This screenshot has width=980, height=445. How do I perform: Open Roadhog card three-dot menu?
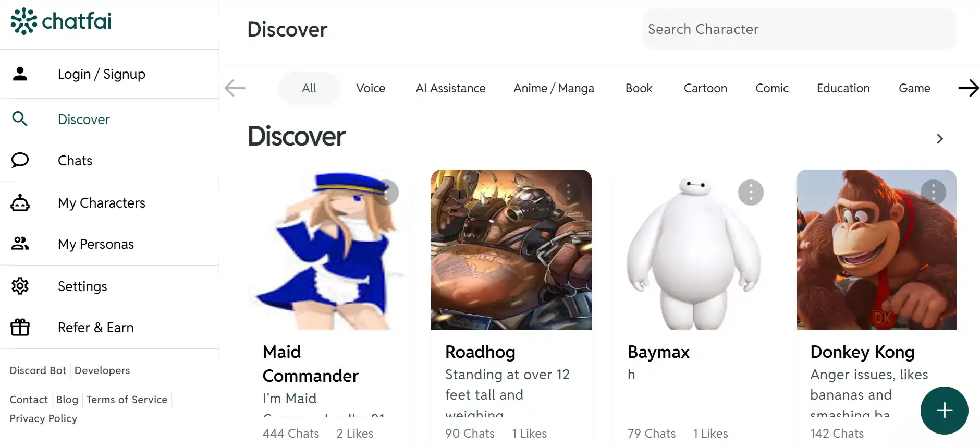(568, 193)
